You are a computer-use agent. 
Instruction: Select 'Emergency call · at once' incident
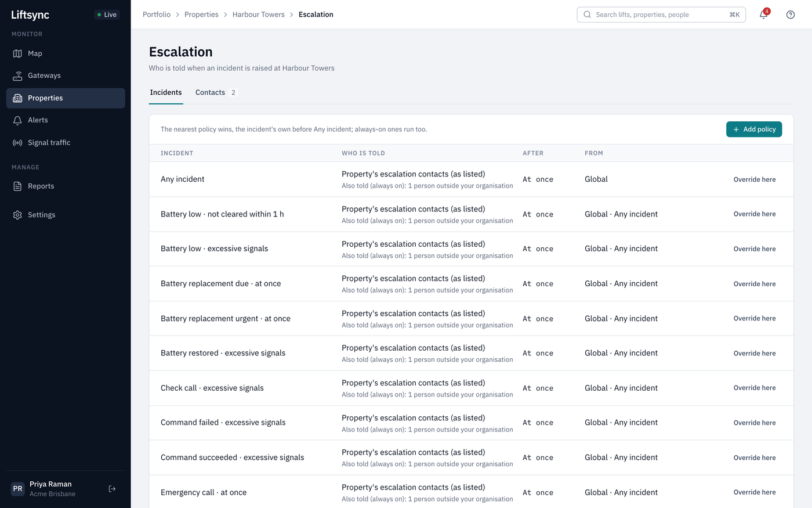click(204, 492)
